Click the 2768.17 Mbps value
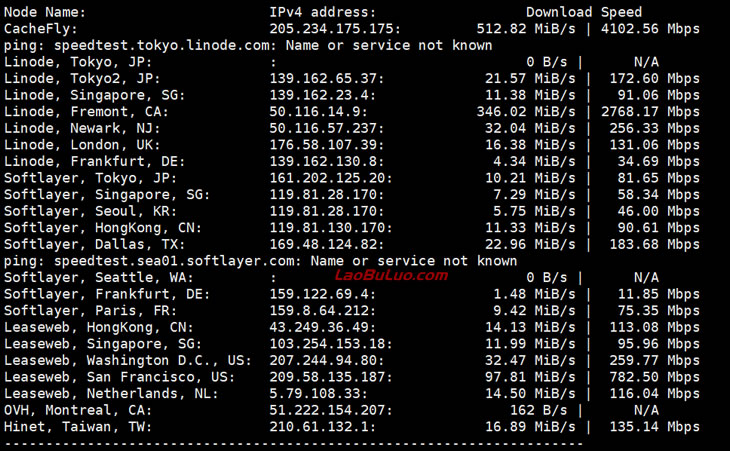 coord(650,112)
